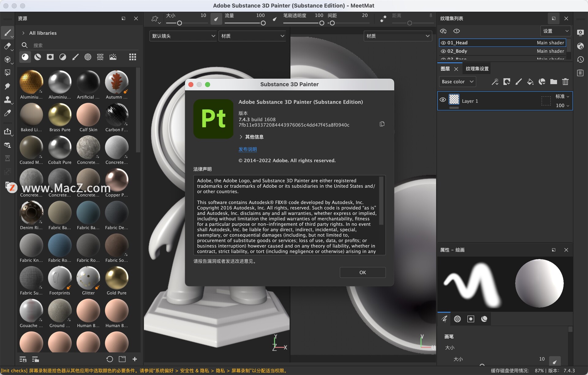Screen dimensions: 588x375
Task: Open the 默认镜头 camera dropdown
Action: (183, 36)
